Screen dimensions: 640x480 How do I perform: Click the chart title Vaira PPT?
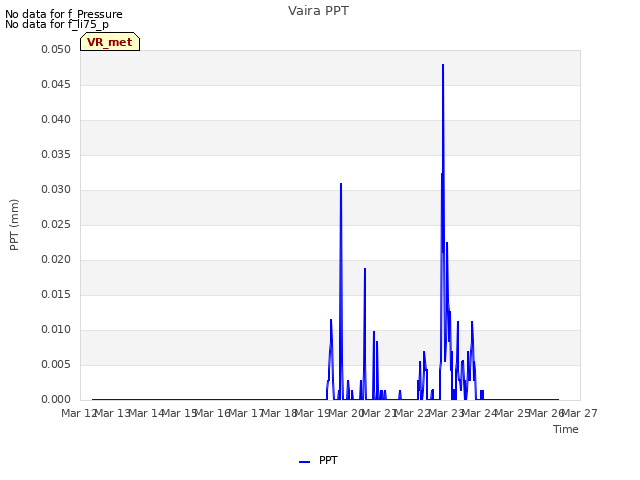pos(318,11)
